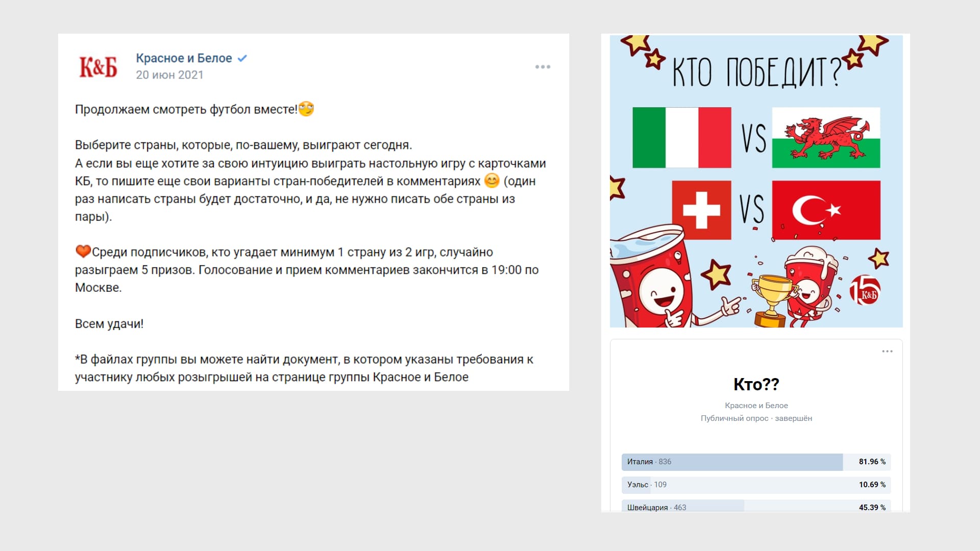Open the Кто победит? image attachment
980x551 pixels.
[x=756, y=181]
